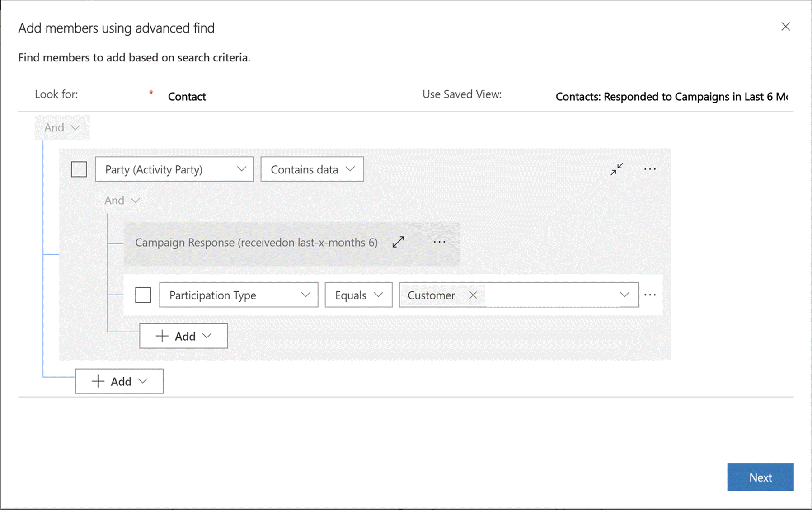Select the Participation Type row checkbox
This screenshot has height=510, width=812.
143,295
